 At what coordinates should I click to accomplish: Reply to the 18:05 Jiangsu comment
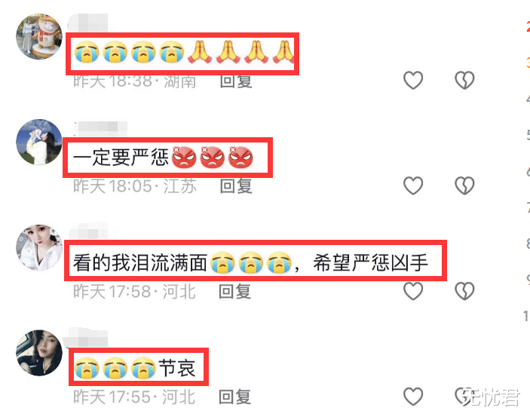pos(236,186)
